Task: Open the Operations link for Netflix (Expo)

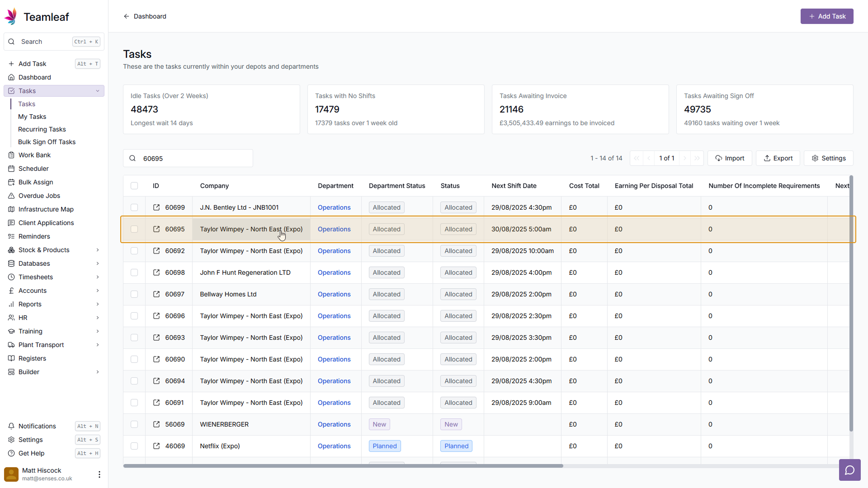Action: pos(334,446)
